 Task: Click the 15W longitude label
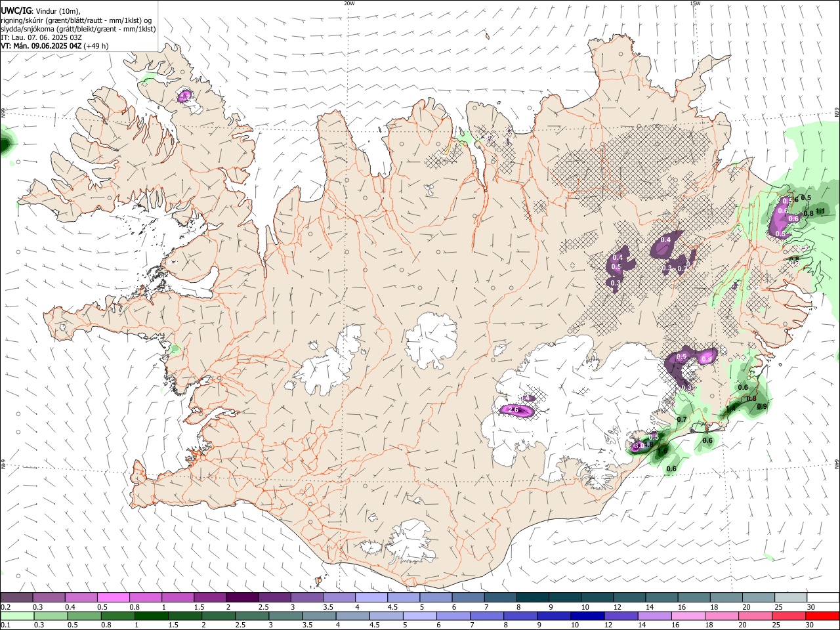click(695, 3)
